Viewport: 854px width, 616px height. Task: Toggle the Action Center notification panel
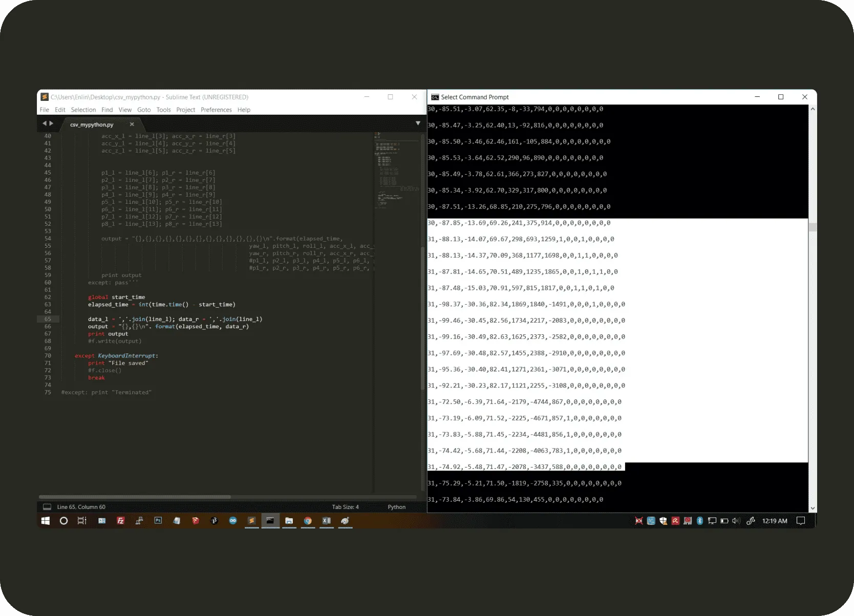pos(801,521)
